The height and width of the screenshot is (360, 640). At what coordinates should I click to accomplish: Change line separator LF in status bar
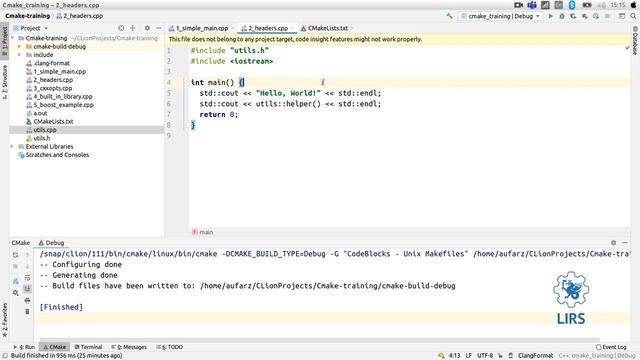pos(469,356)
